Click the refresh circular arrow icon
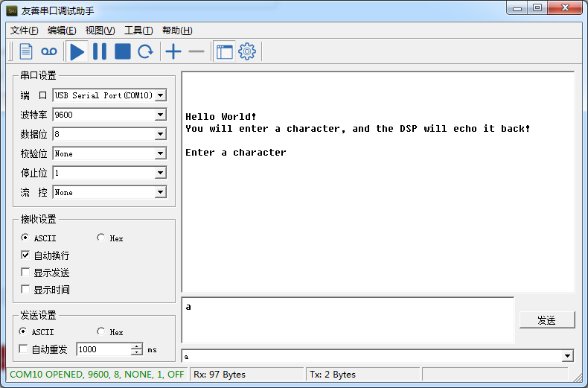 click(145, 51)
